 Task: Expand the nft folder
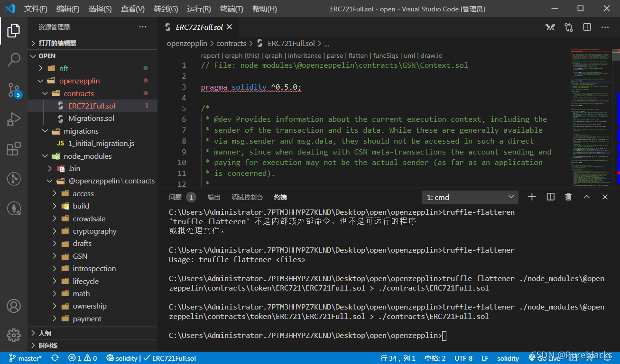pyautogui.click(x=93, y=68)
